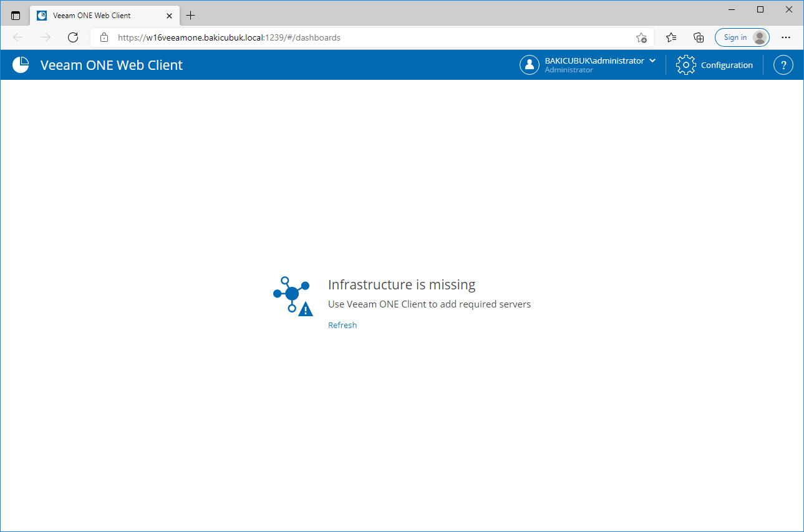Click 'Use Veeam ONE Client to add required servers' text

click(x=429, y=304)
